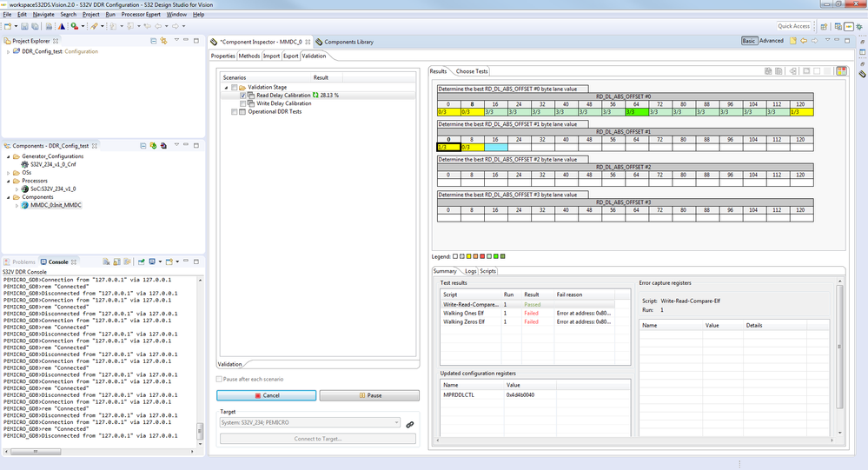Click the ruler icon in right side trim

pos(862,74)
